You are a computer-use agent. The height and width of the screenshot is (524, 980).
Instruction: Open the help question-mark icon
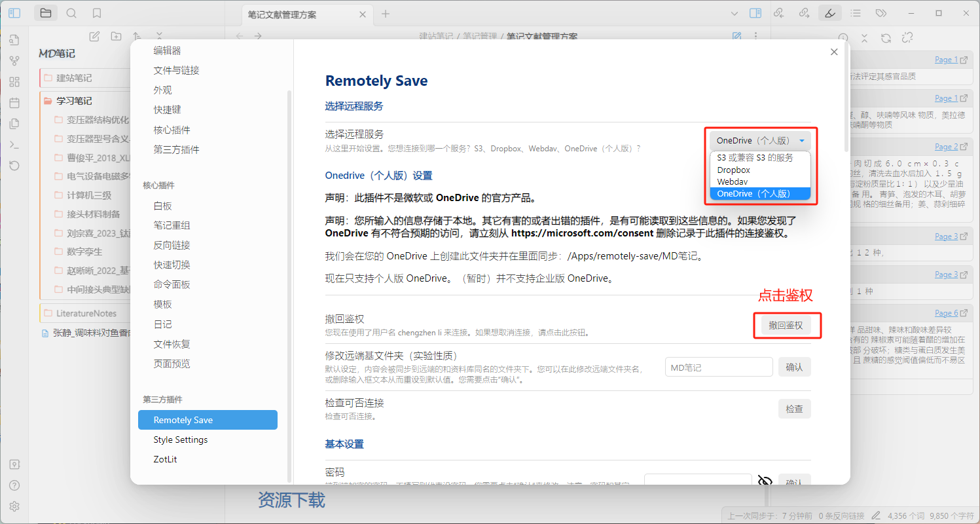tap(14, 485)
